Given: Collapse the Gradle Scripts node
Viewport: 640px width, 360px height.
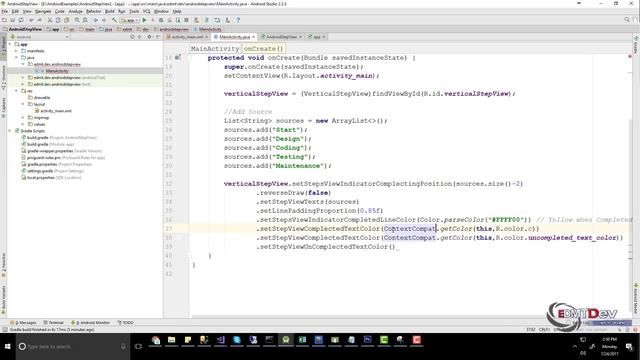Looking at the screenshot, I should (10, 131).
